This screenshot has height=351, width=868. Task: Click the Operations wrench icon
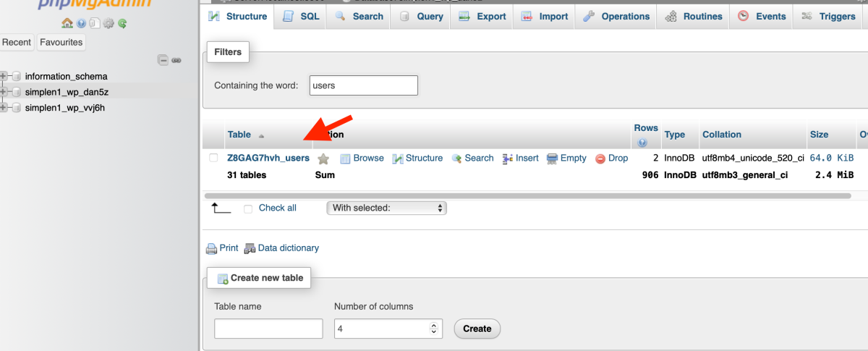click(589, 16)
